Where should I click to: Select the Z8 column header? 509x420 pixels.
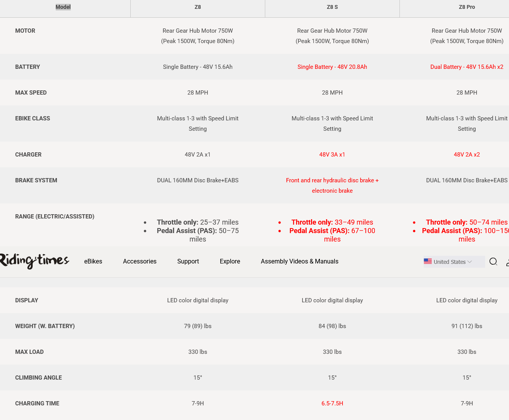[x=198, y=7]
